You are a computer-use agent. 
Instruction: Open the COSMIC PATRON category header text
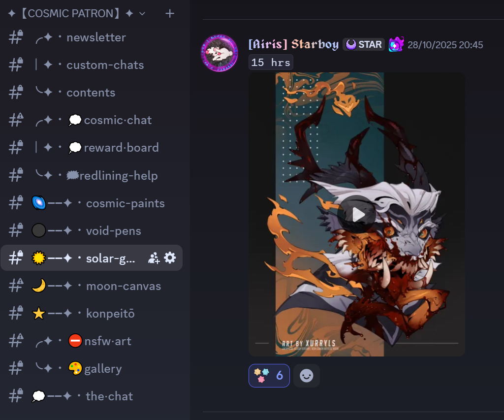(70, 13)
